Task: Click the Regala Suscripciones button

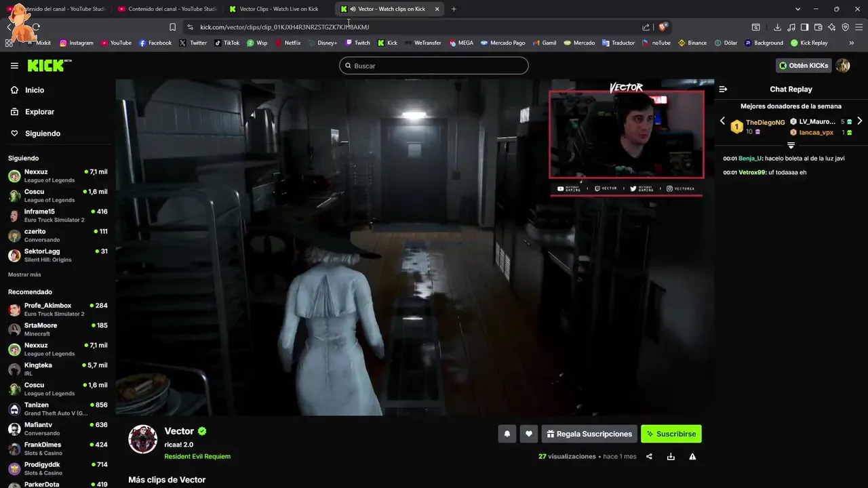Action: (589, 434)
